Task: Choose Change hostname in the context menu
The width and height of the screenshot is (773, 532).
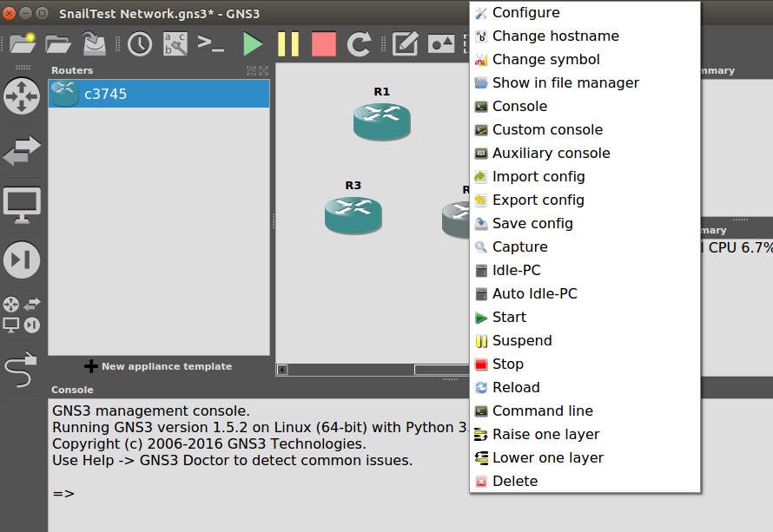Action: point(585,36)
